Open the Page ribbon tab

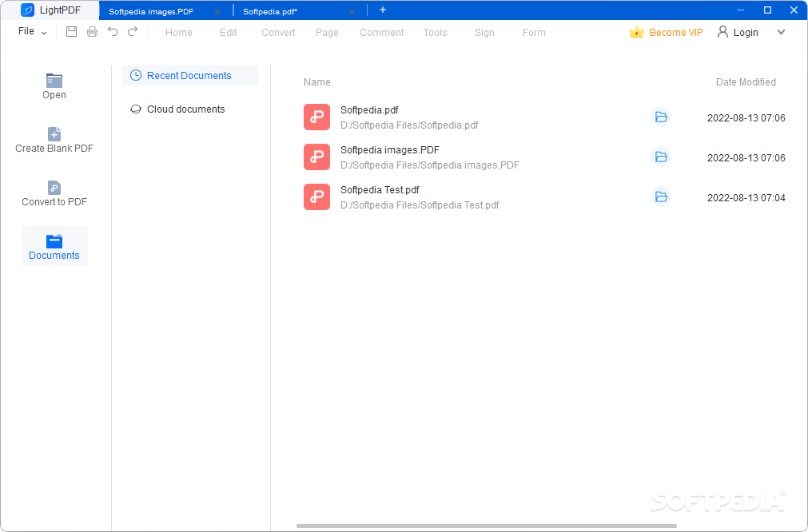point(327,33)
